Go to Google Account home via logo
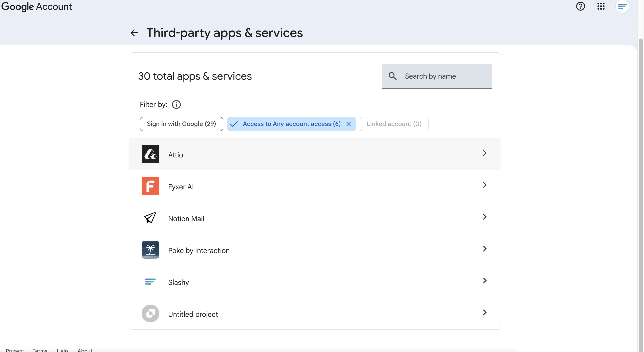644x352 pixels. [x=37, y=6]
